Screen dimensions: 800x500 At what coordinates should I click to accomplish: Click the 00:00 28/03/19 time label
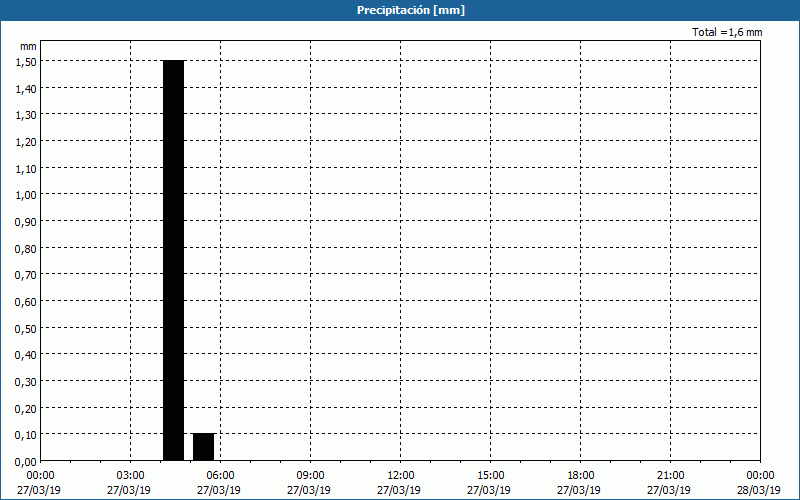point(759,483)
